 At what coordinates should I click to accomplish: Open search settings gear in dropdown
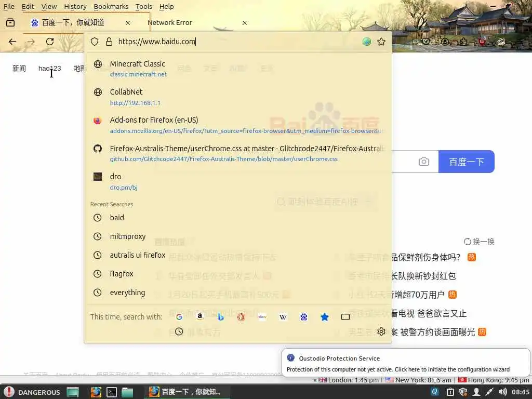[381, 331]
